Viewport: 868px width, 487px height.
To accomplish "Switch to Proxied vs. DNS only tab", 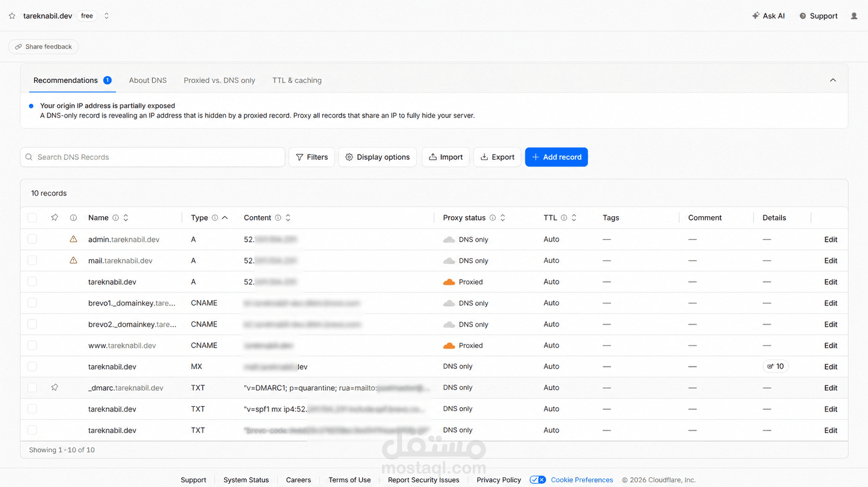I will point(219,80).
